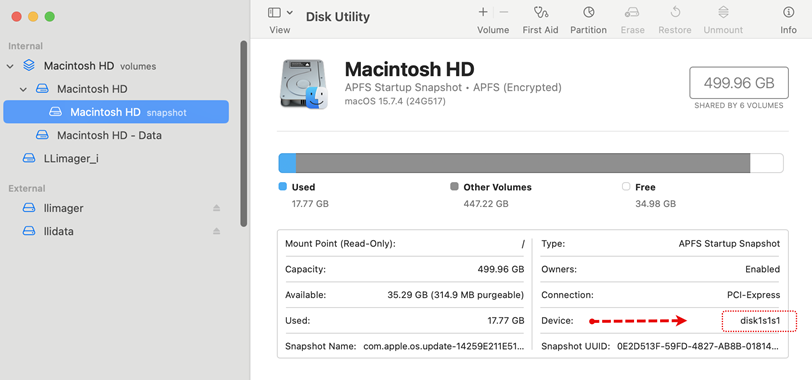812x380 pixels.
Task: Click the 447.22 GB other volumes value
Action: (x=486, y=204)
